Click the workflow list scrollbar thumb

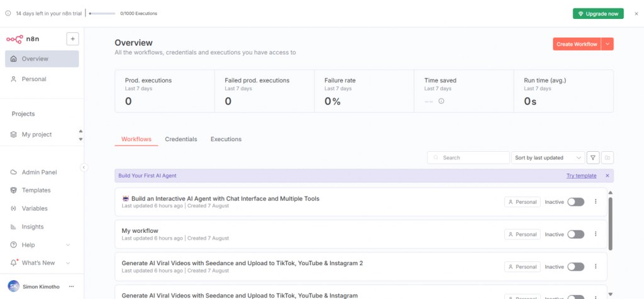tap(610, 223)
